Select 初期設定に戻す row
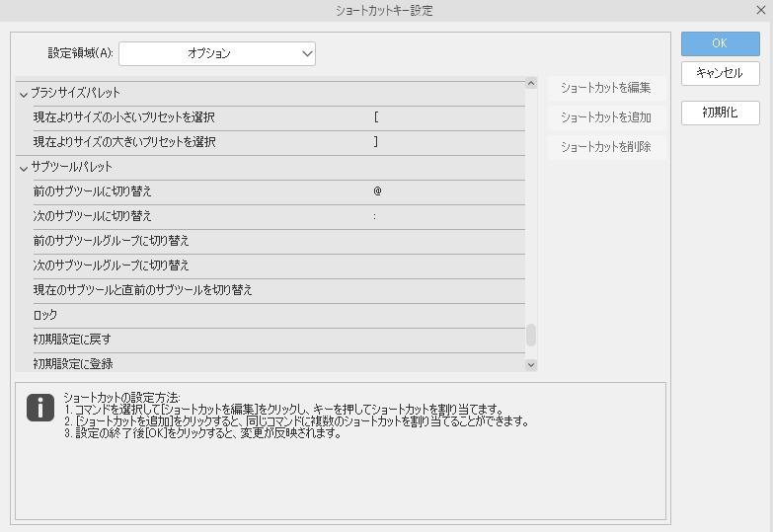The image size is (773, 532). 278,341
